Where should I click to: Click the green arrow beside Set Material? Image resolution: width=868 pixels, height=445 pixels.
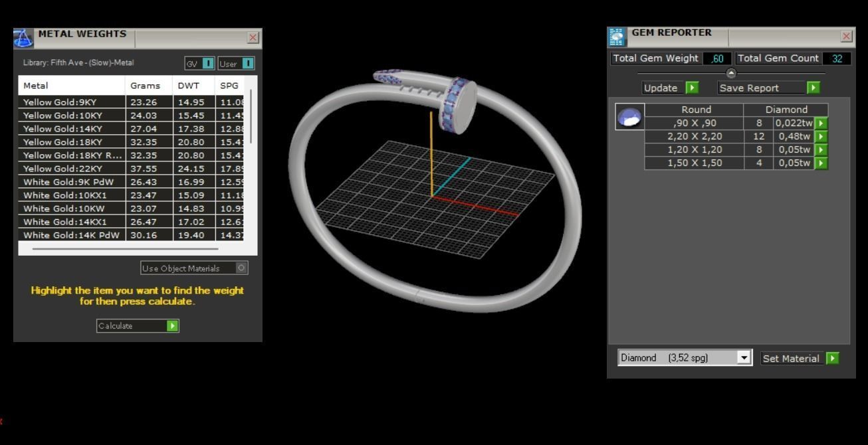click(x=833, y=358)
